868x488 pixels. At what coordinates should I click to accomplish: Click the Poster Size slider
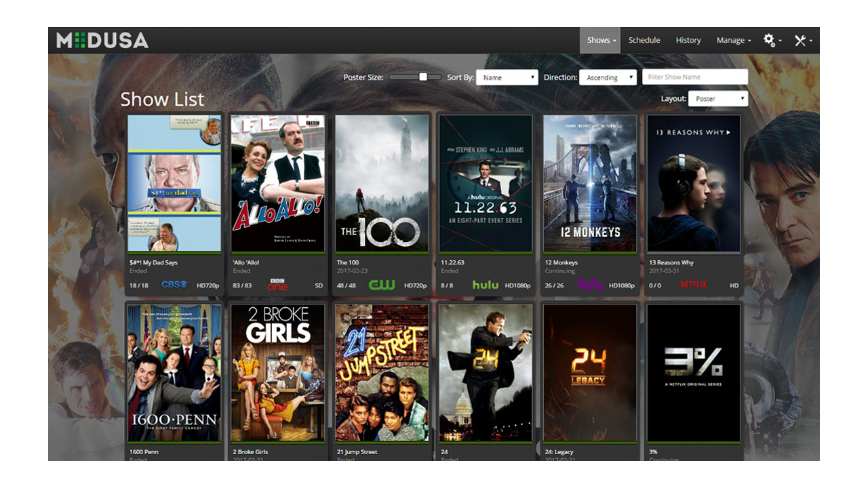pyautogui.click(x=415, y=77)
